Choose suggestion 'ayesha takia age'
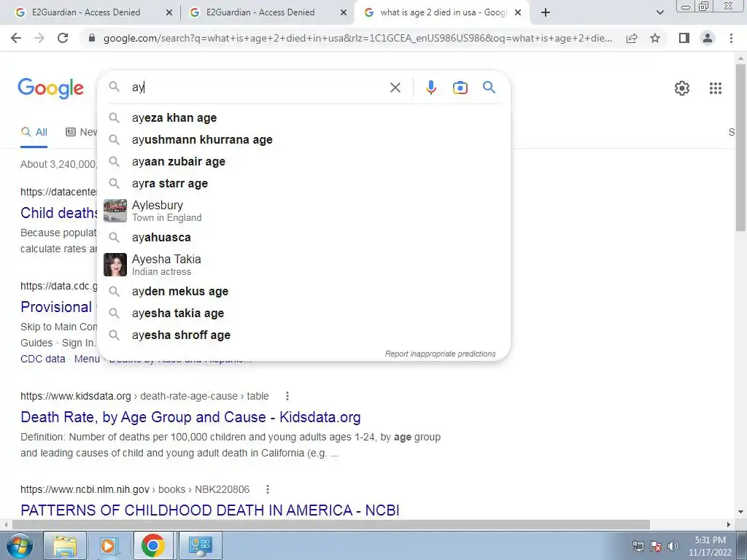The image size is (747, 560). [303, 313]
